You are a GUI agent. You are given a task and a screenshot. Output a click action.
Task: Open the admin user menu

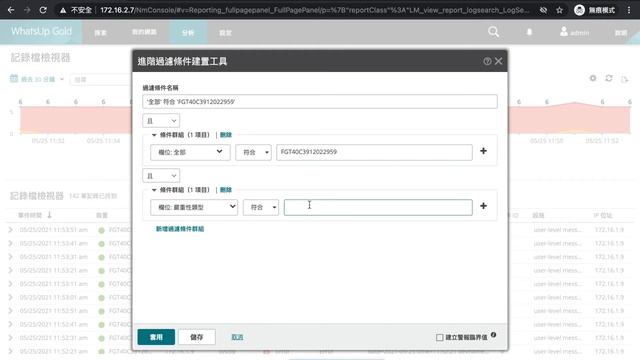tap(575, 32)
